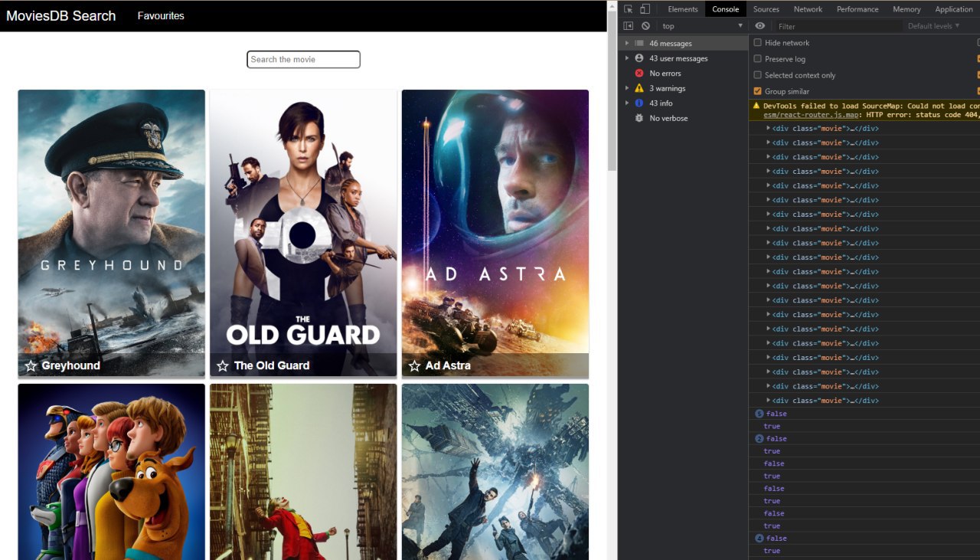Go to the Memory tab

click(906, 9)
